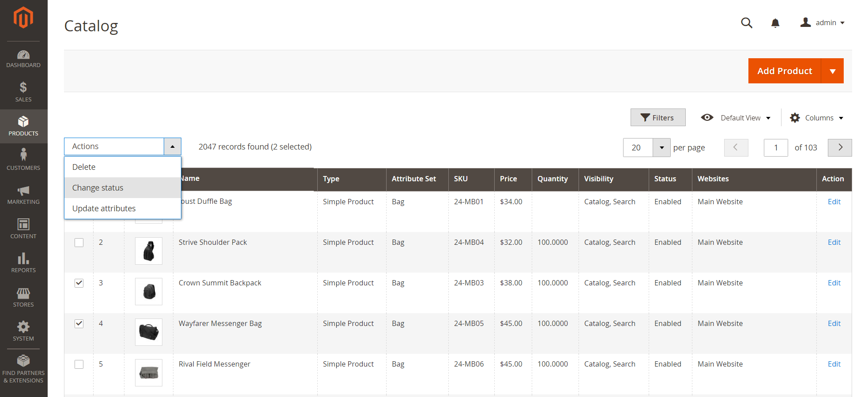Click the Add Product button
The image size is (868, 397).
click(x=785, y=71)
